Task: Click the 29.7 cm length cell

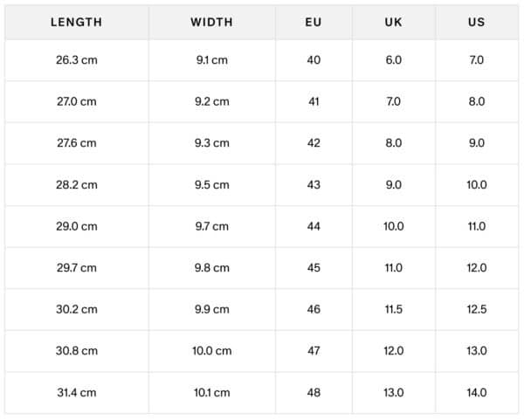Action: pyautogui.click(x=76, y=268)
